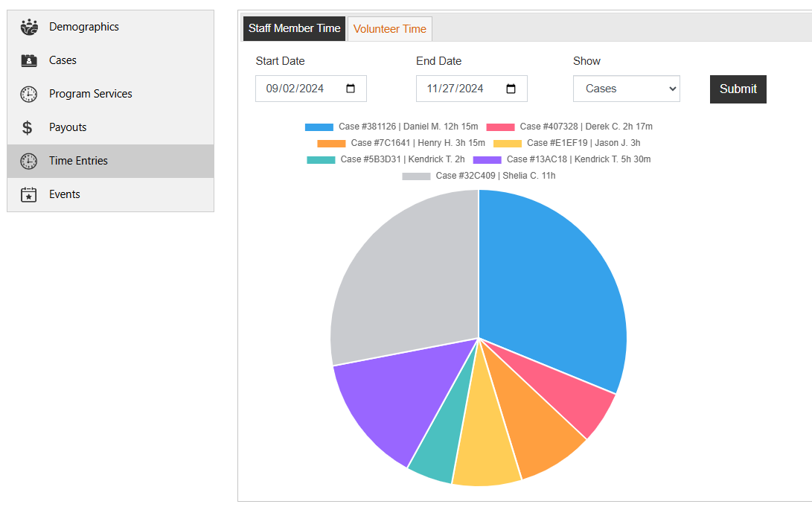Select the Staff Member Time tab
The height and width of the screenshot is (510, 812).
(293, 28)
